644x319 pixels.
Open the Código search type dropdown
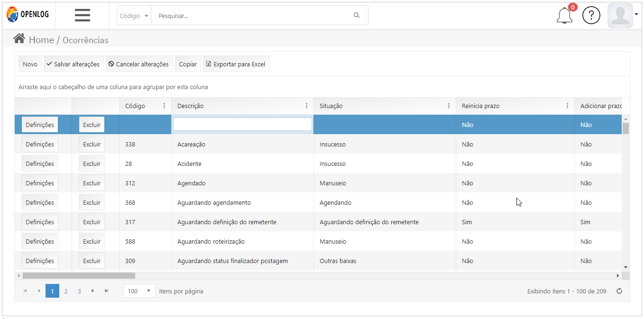pyautogui.click(x=134, y=16)
